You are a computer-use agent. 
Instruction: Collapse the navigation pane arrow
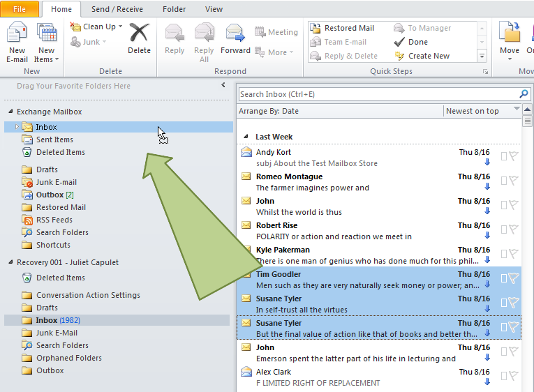(223, 85)
